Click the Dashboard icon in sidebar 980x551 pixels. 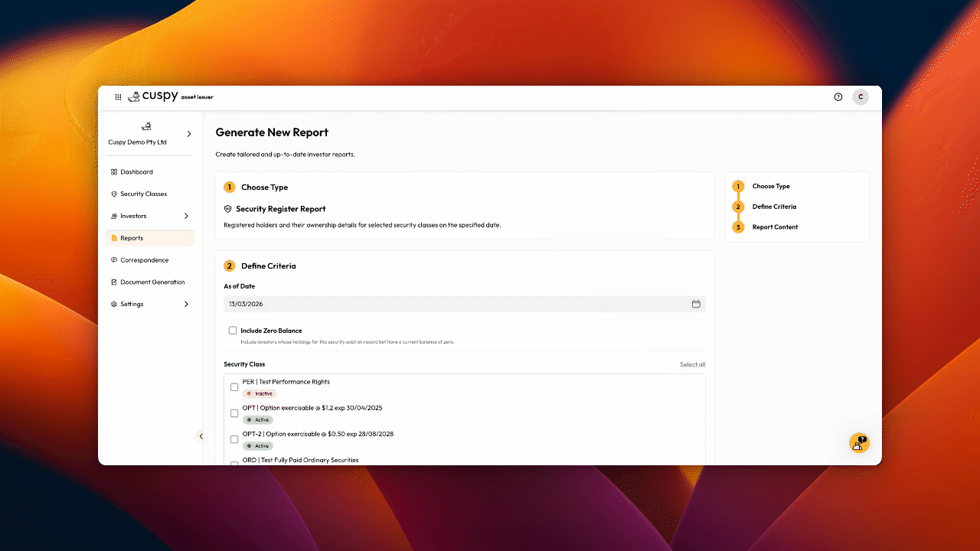coord(114,172)
